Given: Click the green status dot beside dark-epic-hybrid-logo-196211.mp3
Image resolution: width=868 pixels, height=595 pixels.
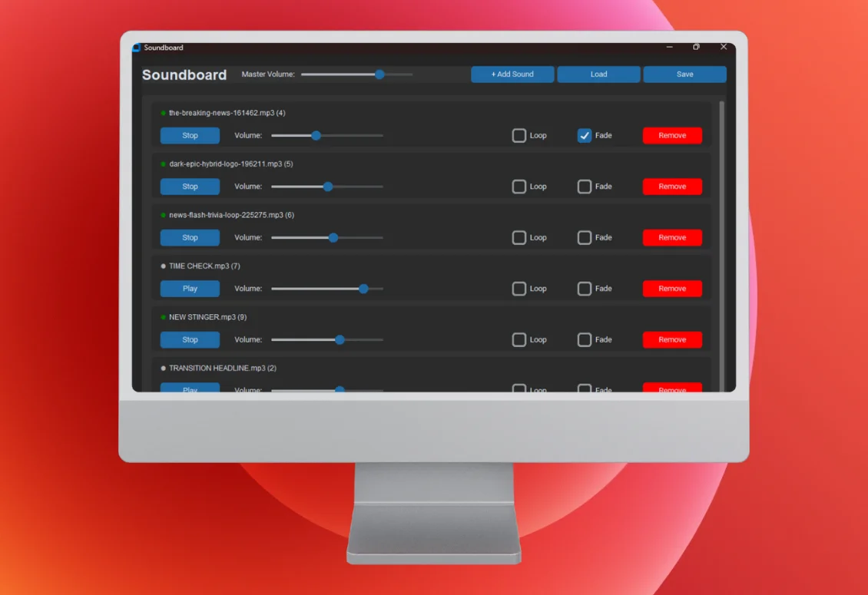Looking at the screenshot, I should pos(164,164).
